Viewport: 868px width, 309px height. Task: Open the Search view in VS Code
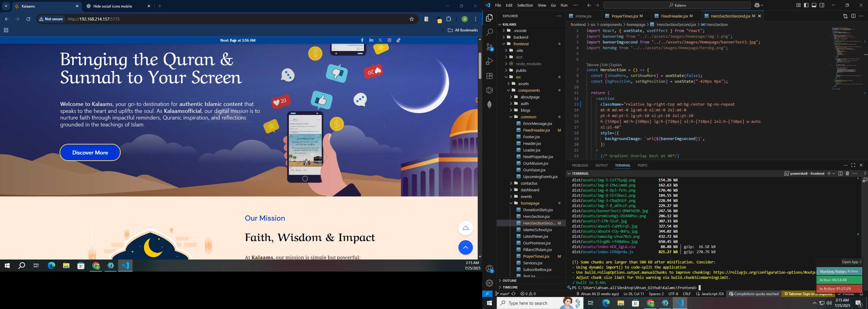coord(489,32)
